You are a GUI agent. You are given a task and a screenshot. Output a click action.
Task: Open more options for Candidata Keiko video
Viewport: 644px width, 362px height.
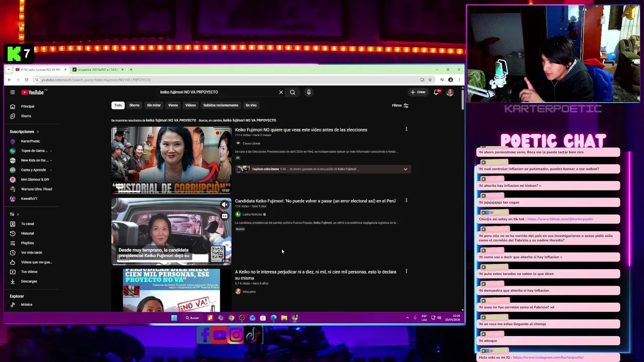click(x=406, y=200)
